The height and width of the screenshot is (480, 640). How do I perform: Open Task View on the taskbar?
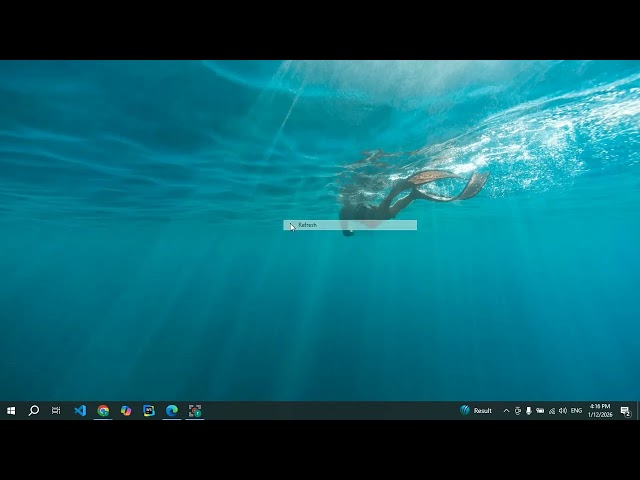point(56,411)
